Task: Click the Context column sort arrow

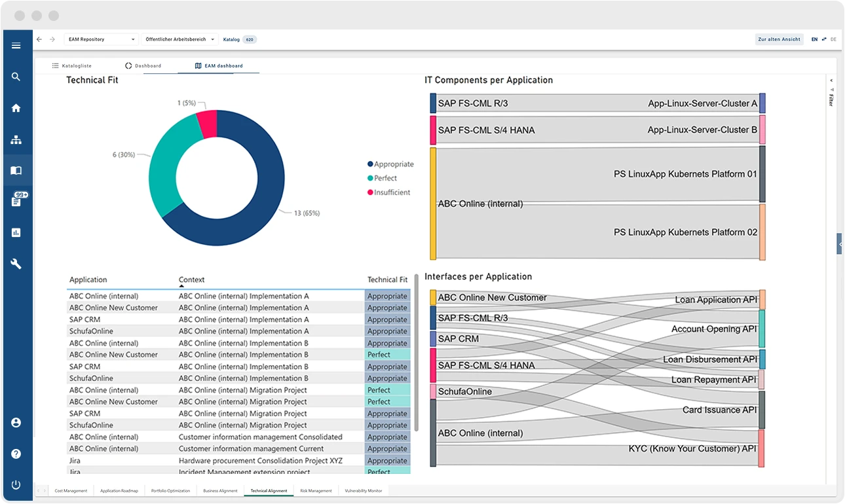Action: coord(181,286)
